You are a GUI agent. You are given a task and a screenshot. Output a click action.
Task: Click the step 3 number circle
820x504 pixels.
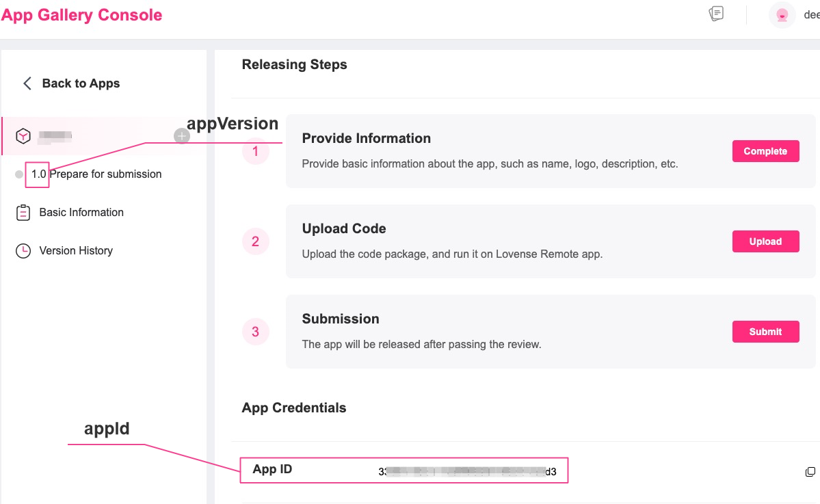[x=256, y=332]
